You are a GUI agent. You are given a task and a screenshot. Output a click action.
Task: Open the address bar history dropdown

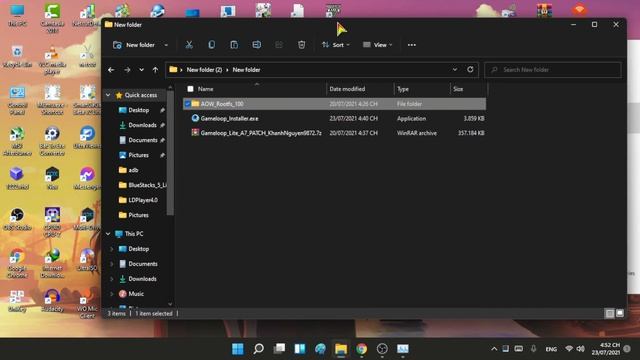(x=455, y=70)
